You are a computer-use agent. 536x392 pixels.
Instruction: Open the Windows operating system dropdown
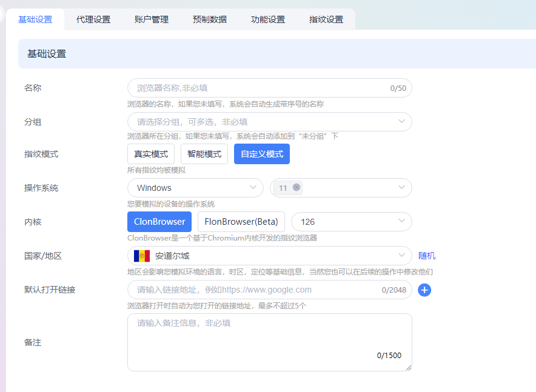tap(195, 188)
